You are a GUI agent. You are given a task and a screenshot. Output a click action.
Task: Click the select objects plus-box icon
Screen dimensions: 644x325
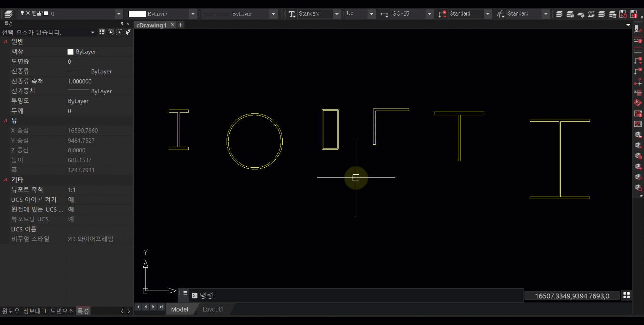111,32
